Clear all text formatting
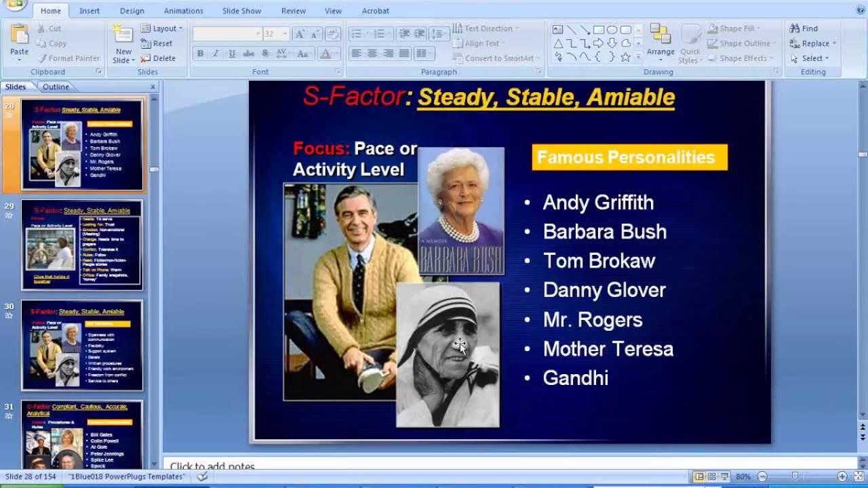This screenshot has height=488, width=868. pyautogui.click(x=333, y=34)
